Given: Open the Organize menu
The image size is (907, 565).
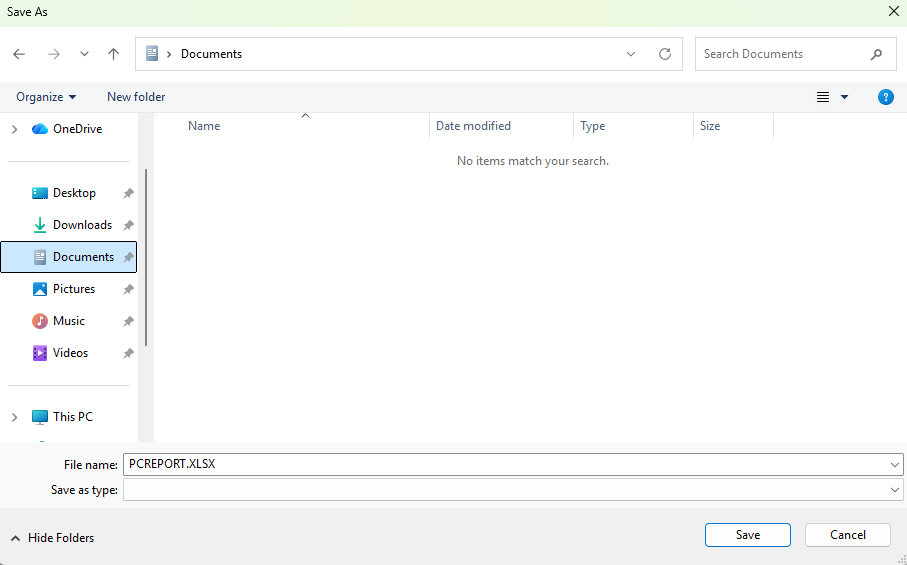Looking at the screenshot, I should 46,97.
